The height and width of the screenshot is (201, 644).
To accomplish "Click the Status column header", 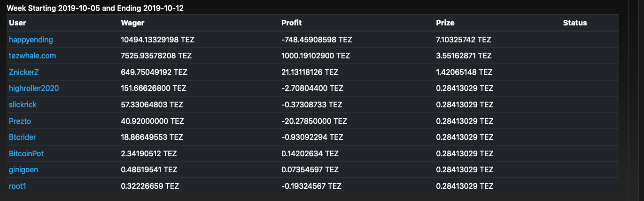I will 575,23.
